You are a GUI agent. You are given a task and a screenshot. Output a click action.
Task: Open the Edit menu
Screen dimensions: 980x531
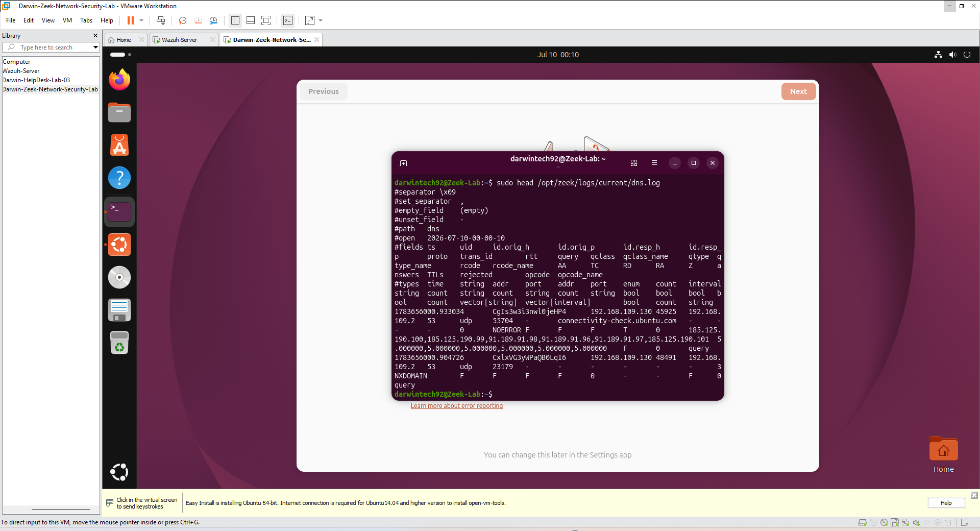[x=29, y=20]
